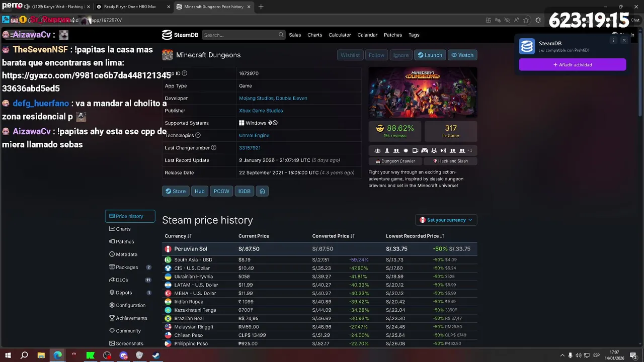
Task: Toggle the Follow button
Action: [376, 55]
